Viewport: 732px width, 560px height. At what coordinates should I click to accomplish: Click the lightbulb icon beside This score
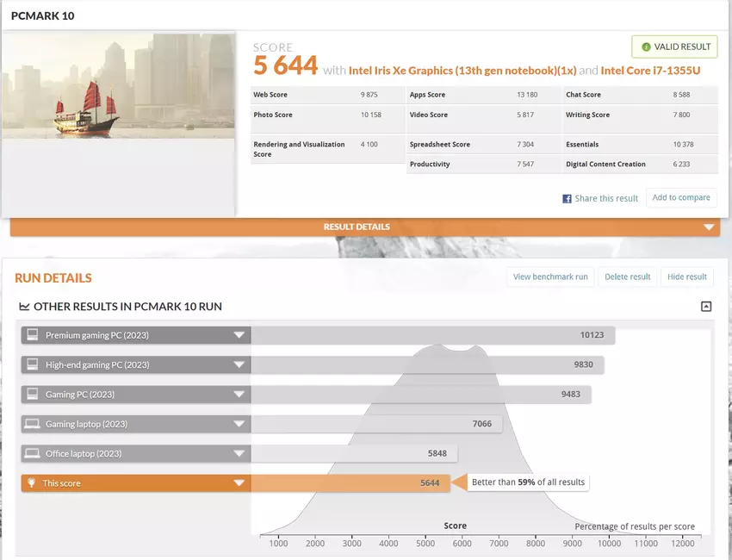coord(33,483)
